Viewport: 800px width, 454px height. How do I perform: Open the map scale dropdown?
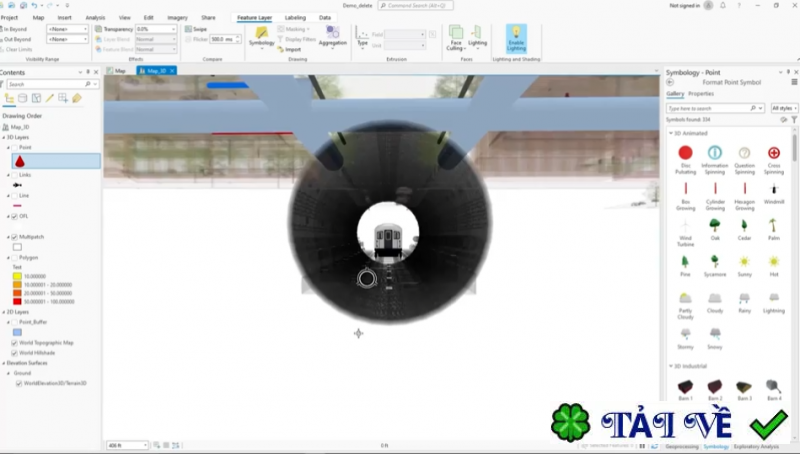tap(145, 445)
